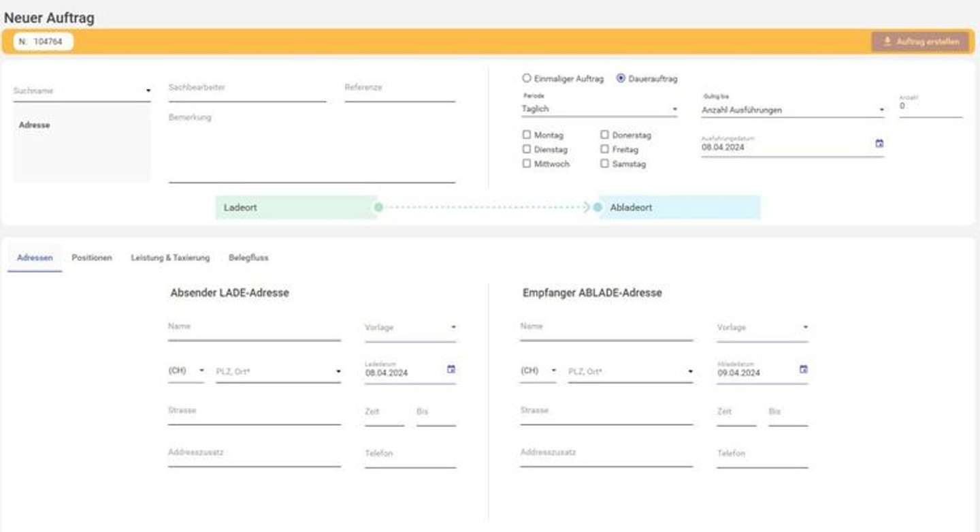Expand the Periode dropdown showing Täglich
Screen dimensions: 980x532
(x=599, y=109)
